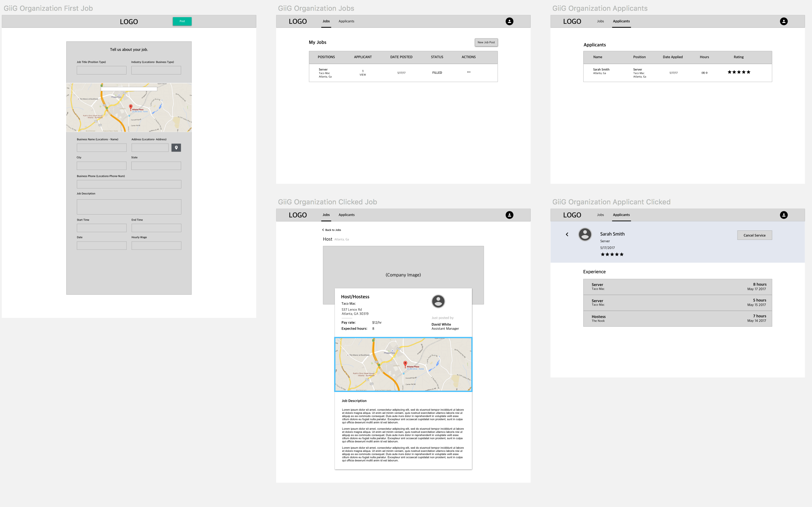Click the Job Title (Position Type) input field
Screen dimensions: 812x507
tap(101, 70)
